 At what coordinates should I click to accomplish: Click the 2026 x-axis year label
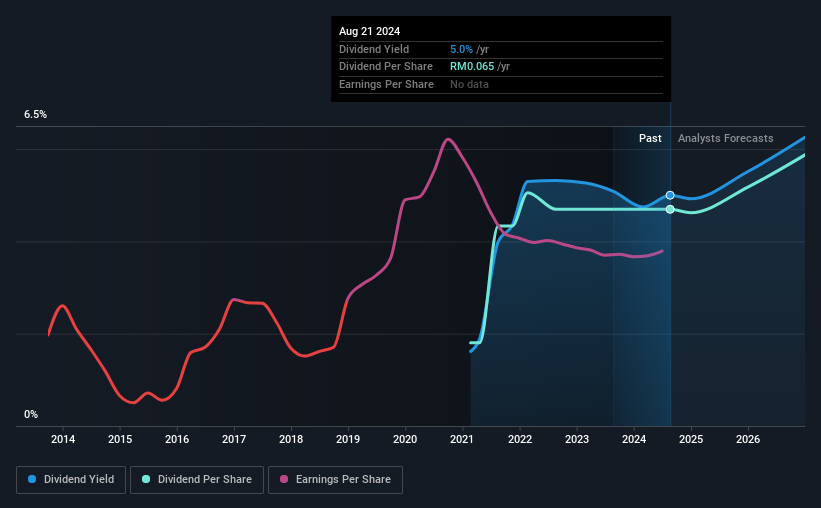tap(748, 439)
